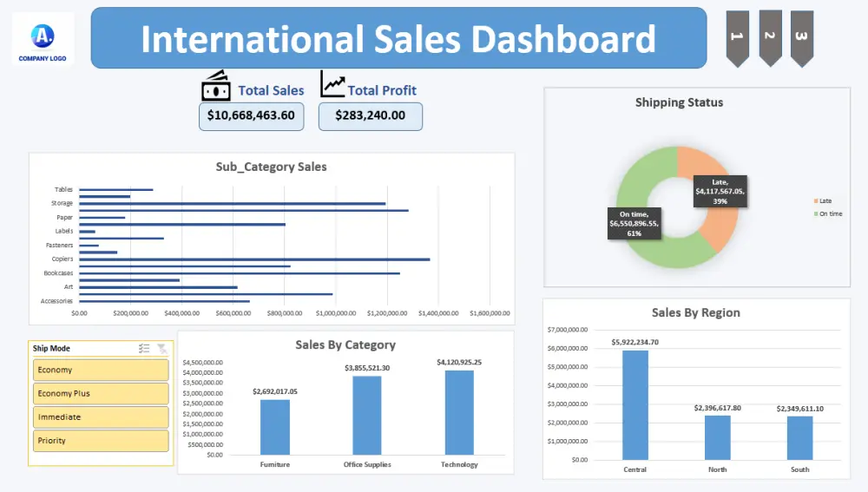Click the Sales By Region chart title
868x492 pixels.
tap(696, 312)
